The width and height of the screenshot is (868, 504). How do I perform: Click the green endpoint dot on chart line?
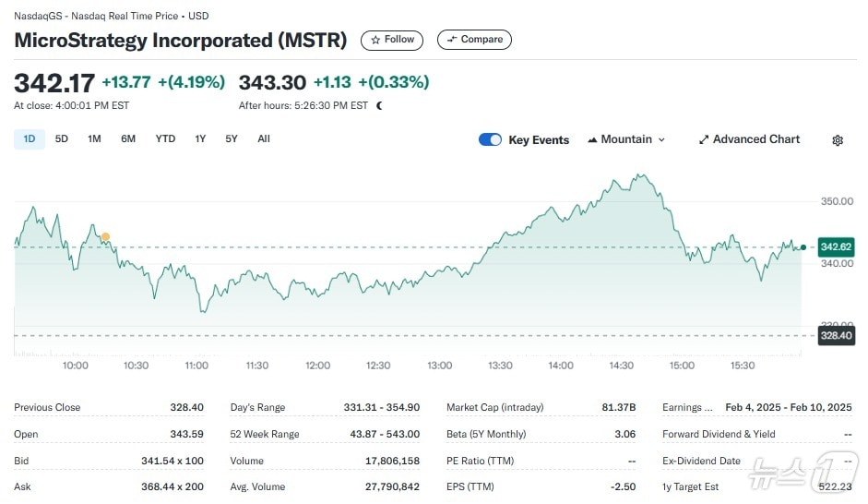click(803, 247)
